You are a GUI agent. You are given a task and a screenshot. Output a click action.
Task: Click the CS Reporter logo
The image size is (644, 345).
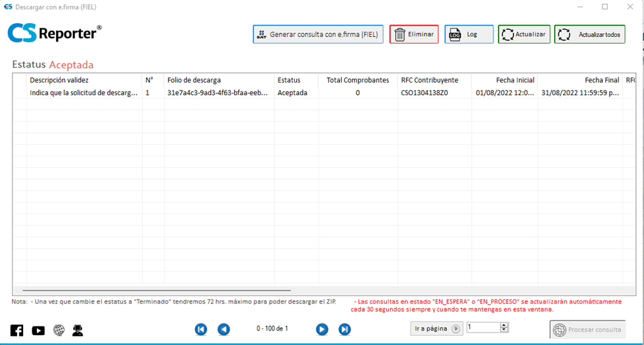point(55,34)
